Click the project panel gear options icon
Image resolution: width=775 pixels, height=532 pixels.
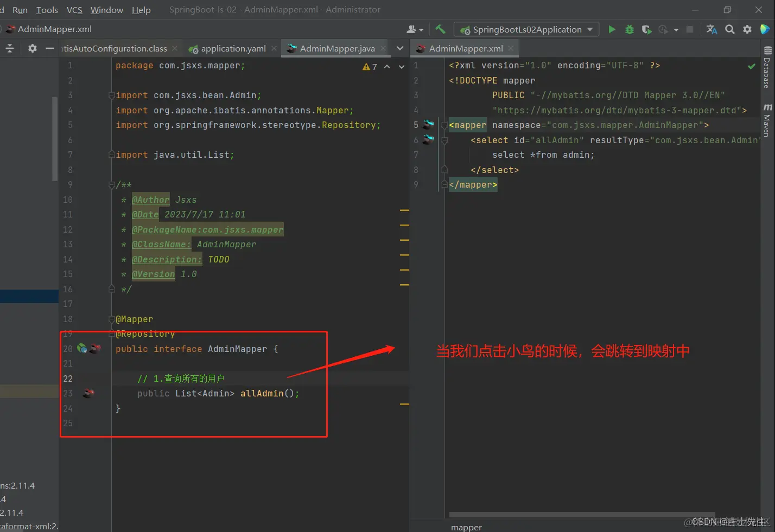tap(33, 48)
